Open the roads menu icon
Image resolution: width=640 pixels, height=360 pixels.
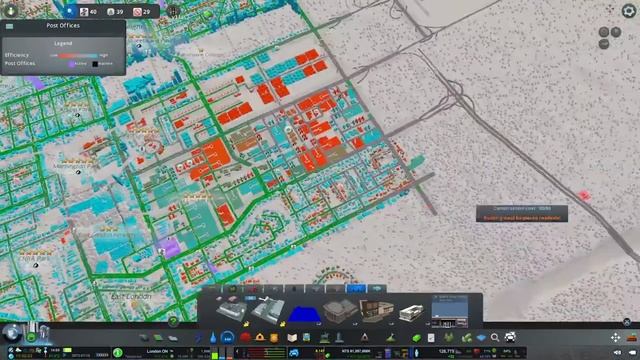pyautogui.click(x=144, y=338)
